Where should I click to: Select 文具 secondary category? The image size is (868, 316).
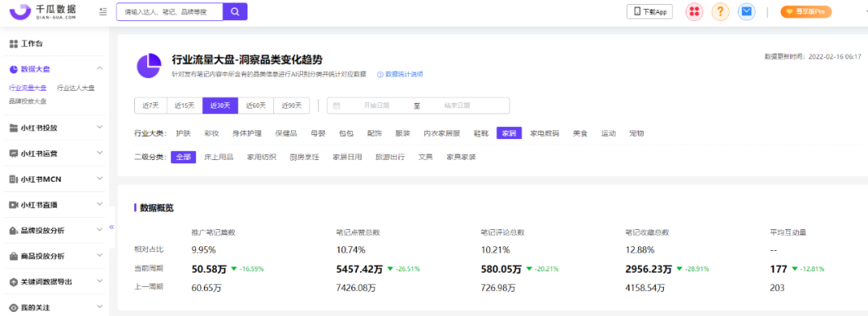(x=426, y=157)
